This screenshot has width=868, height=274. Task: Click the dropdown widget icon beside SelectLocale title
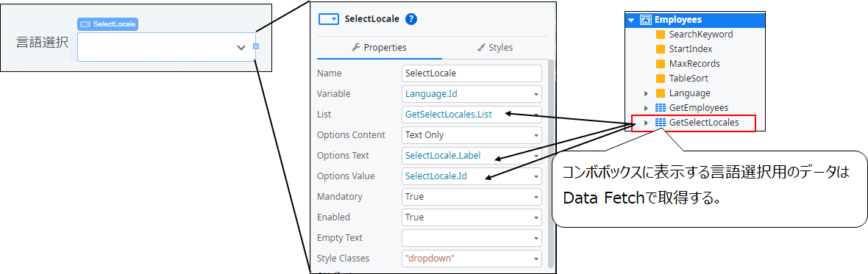pyautogui.click(x=328, y=19)
